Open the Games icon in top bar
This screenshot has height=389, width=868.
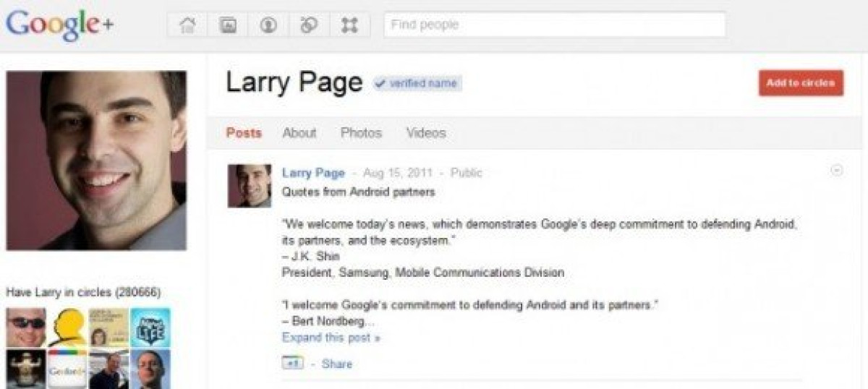[350, 25]
